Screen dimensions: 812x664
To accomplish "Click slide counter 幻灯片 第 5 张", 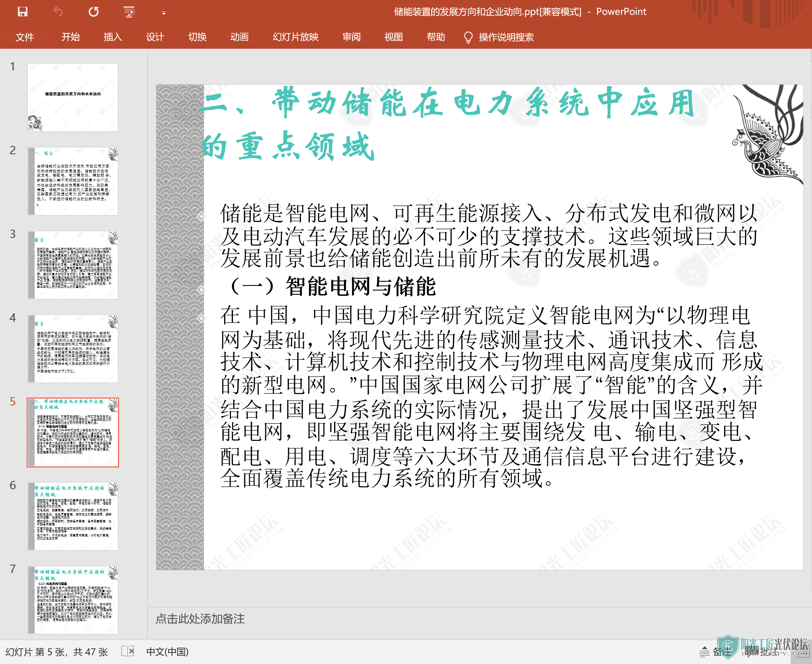I will (57, 651).
